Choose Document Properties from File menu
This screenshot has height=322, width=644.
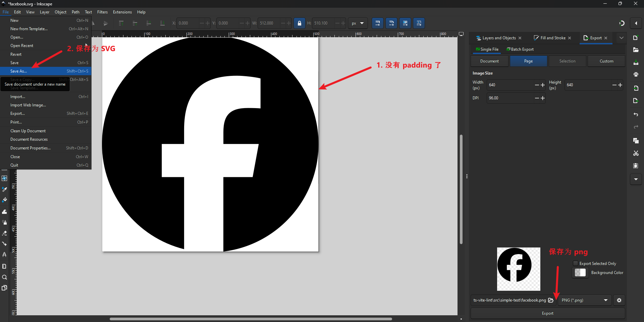click(x=46, y=148)
